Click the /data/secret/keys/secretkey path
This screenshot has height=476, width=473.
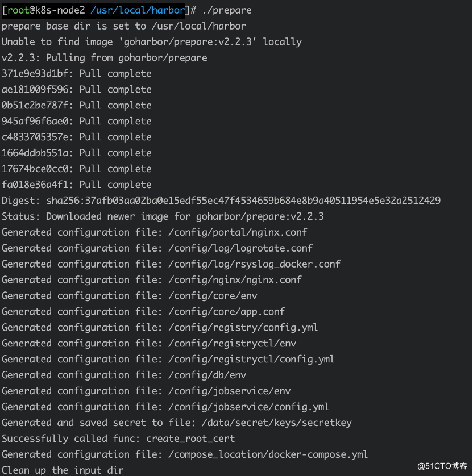(x=277, y=423)
